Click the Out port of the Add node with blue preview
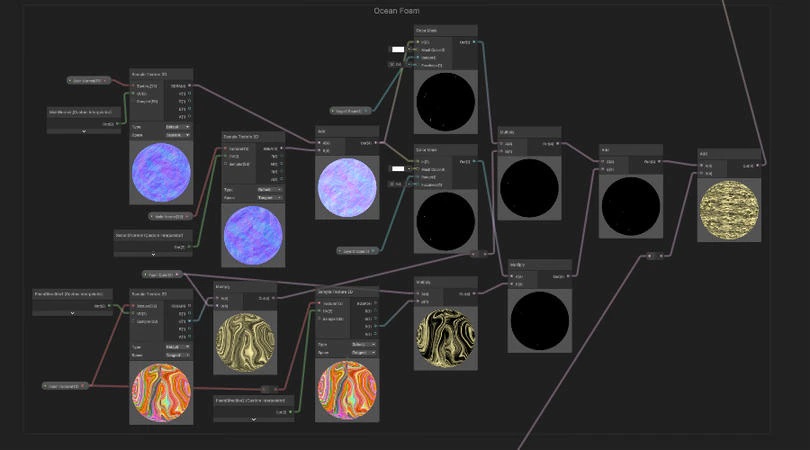Viewport: 810px width, 450px height. coord(375,143)
